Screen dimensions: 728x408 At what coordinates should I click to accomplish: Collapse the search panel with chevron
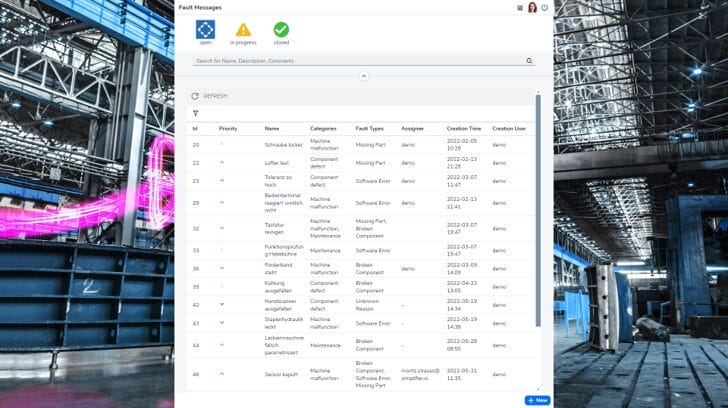click(x=364, y=76)
